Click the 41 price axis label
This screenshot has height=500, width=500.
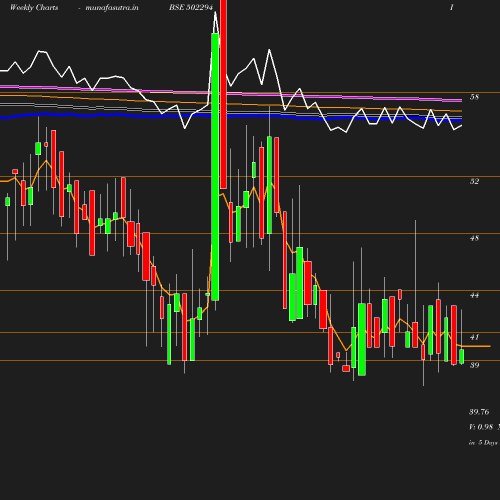(x=474, y=337)
